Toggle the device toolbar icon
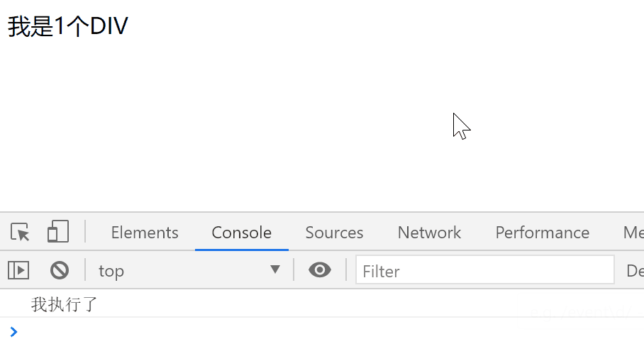Screen dimensions: 644x356 [57, 232]
